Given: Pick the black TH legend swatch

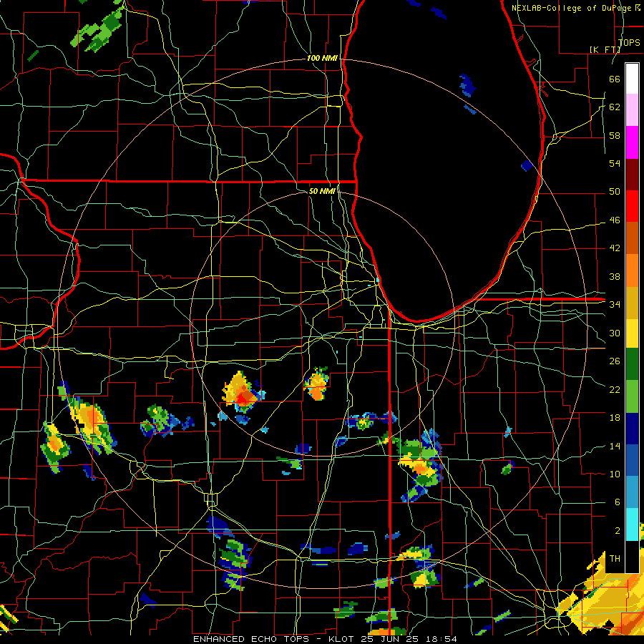Looking at the screenshot, I should point(632,557).
